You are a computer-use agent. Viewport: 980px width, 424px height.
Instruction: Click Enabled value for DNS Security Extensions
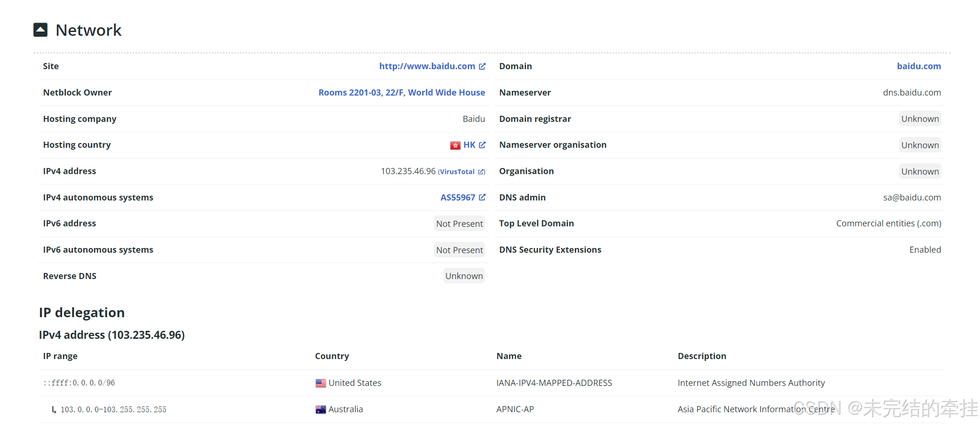(x=925, y=250)
